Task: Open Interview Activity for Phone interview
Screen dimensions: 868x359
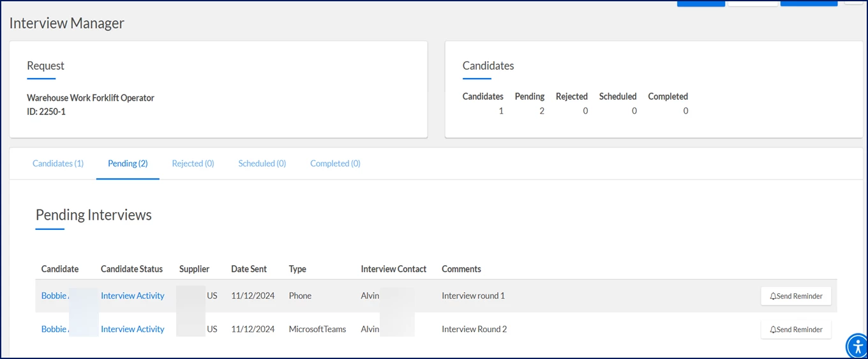Action: (x=132, y=296)
